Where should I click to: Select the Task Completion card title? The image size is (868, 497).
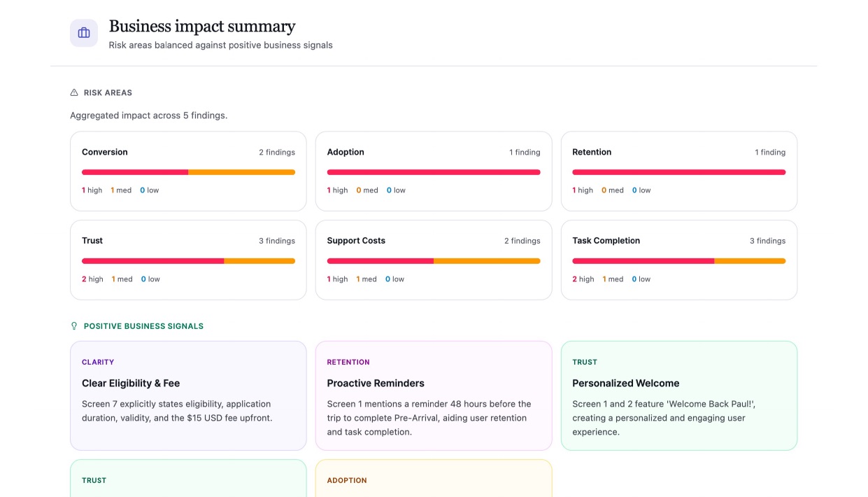click(606, 241)
